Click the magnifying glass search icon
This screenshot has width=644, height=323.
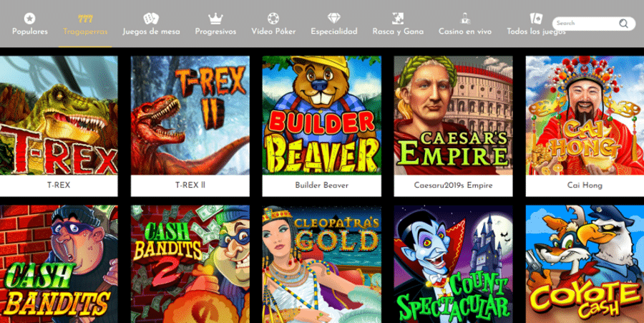coord(623,24)
